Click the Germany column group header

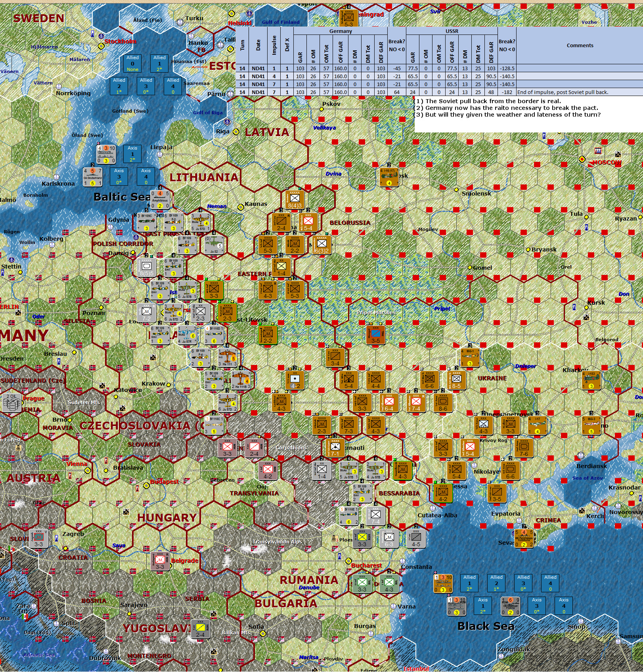[x=341, y=31]
